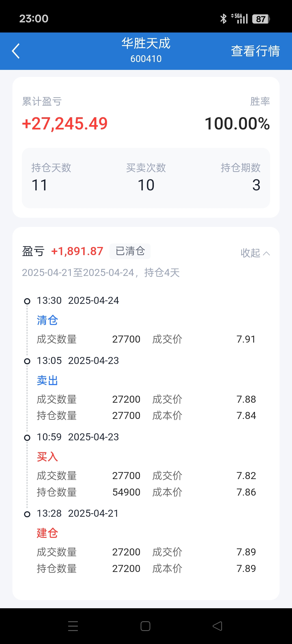Screen dimensions: 292x644
Task: Collapse the trade record with 收起
Action: point(255,253)
